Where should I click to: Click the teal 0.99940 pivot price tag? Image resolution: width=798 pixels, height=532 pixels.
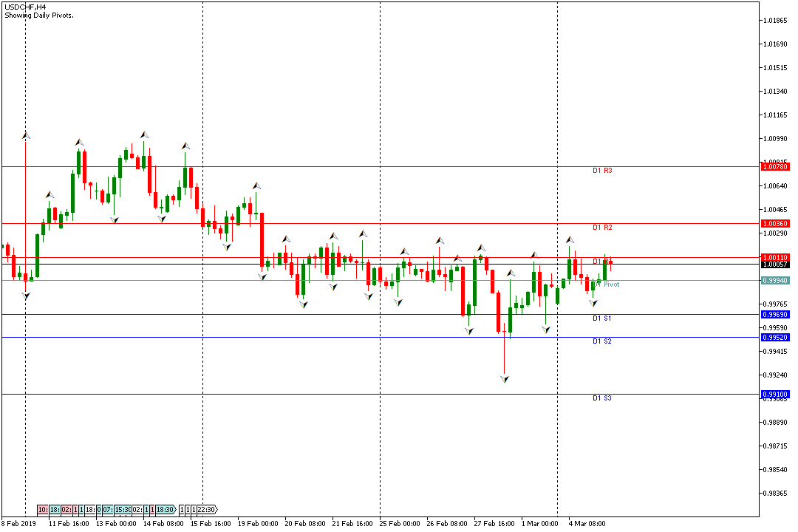(775, 281)
